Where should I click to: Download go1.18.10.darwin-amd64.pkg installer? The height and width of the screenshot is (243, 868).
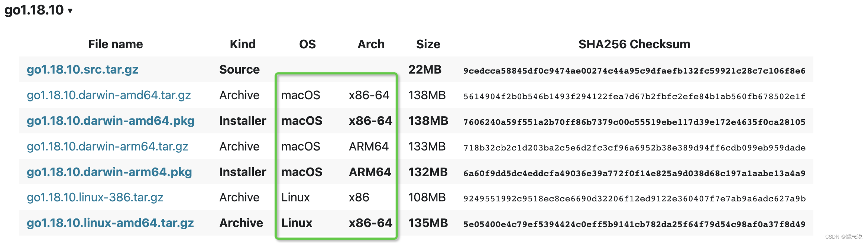(111, 121)
